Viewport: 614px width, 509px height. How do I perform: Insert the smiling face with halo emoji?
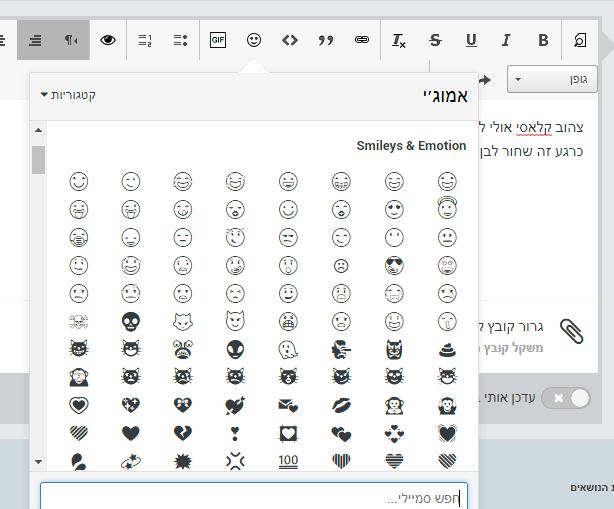tap(447, 208)
